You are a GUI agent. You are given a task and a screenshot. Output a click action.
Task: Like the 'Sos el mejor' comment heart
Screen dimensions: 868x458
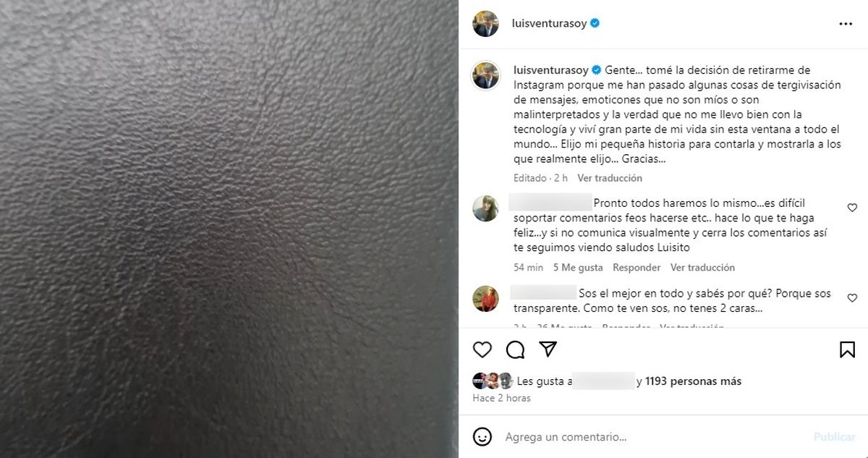pyautogui.click(x=852, y=298)
